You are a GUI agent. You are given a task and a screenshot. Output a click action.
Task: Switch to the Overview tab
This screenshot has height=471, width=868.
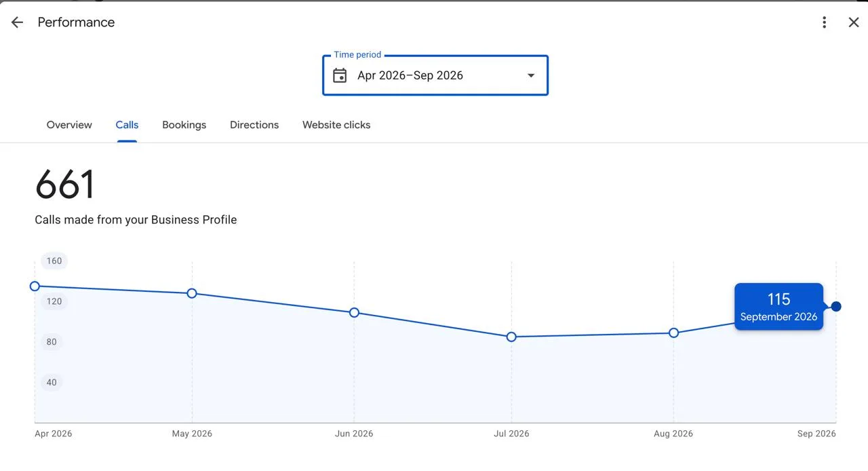[x=69, y=125]
